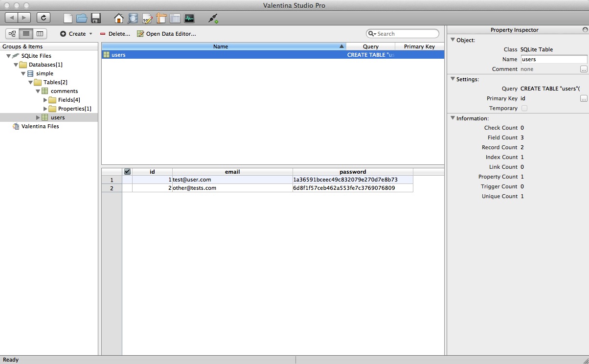Click the Primary Key ellipsis button
Image resolution: width=589 pixels, height=364 pixels.
[584, 99]
